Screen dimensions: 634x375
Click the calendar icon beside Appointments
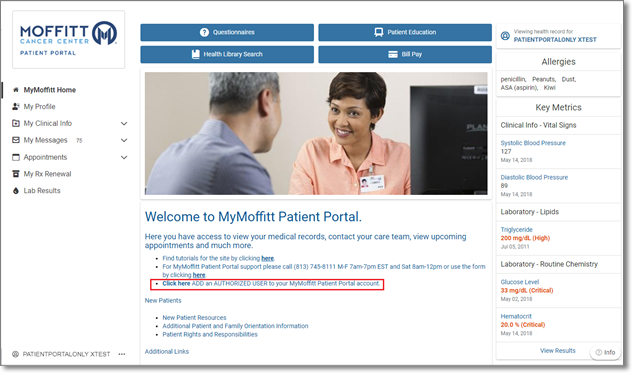[x=16, y=157]
